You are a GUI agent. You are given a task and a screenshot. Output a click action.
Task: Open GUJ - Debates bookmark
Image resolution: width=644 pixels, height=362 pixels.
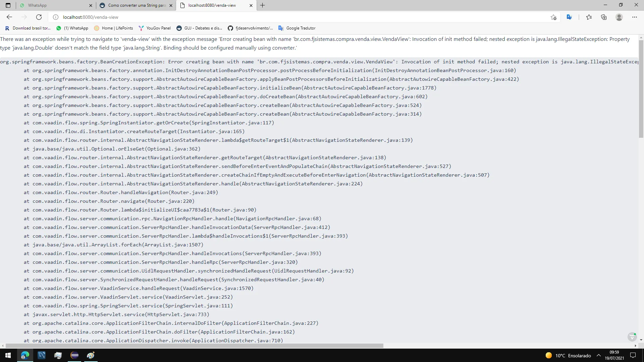point(199,28)
